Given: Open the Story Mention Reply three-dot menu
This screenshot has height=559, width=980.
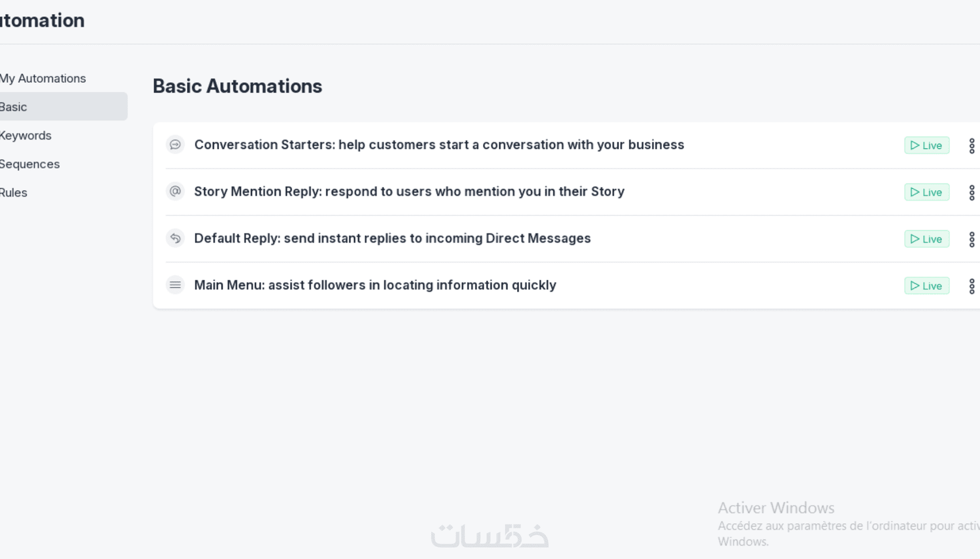Looking at the screenshot, I should [971, 192].
